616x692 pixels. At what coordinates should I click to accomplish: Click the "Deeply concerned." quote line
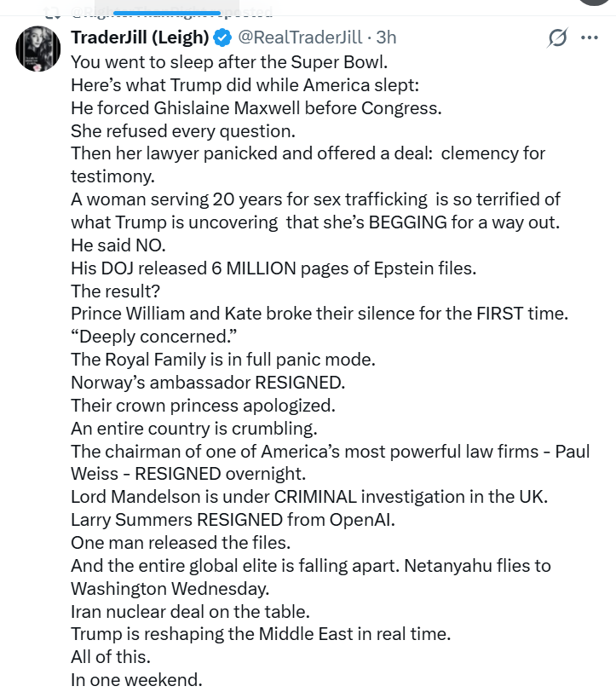coord(141,336)
